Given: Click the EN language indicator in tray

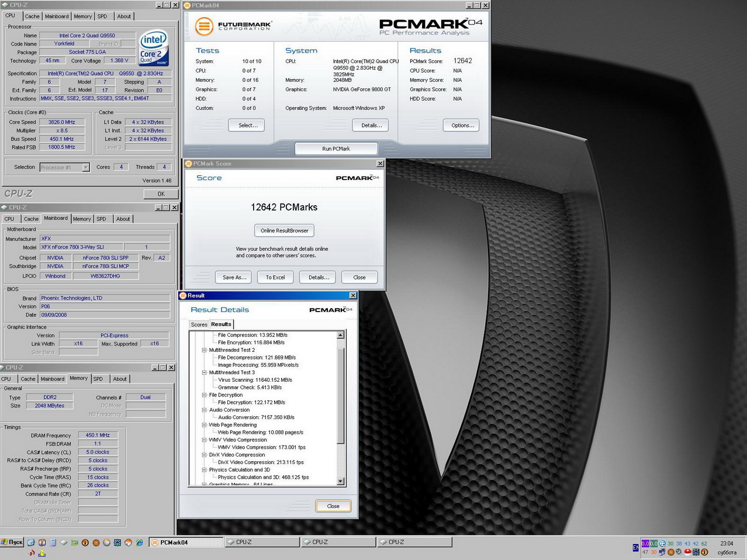Looking at the screenshot, I should point(635,548).
